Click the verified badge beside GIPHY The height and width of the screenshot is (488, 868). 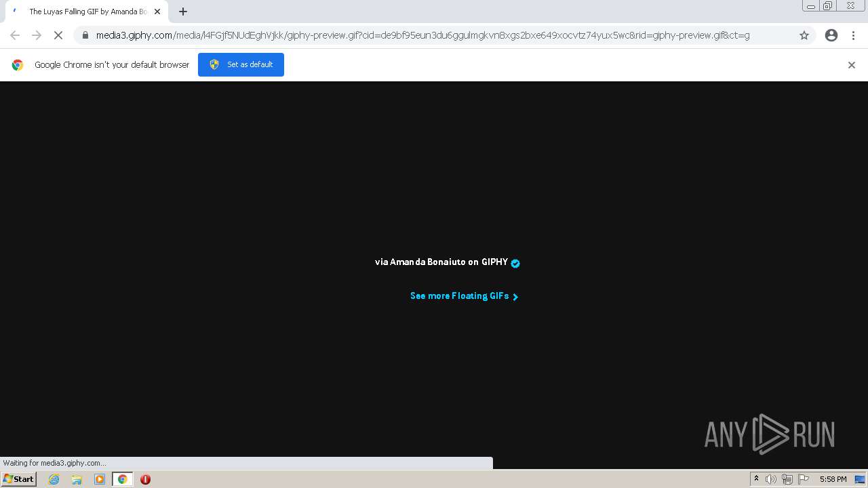pyautogui.click(x=515, y=263)
